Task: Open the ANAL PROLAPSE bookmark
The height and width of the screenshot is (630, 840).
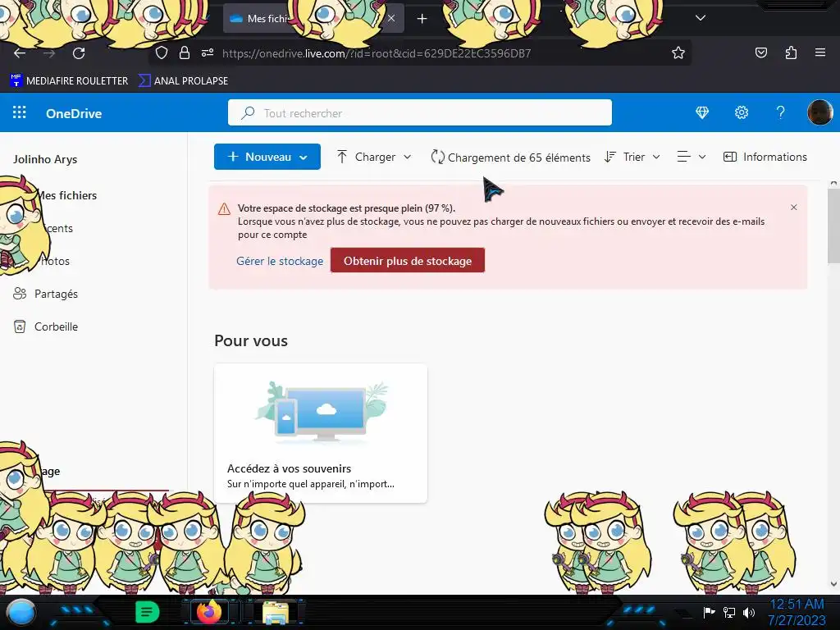Action: pos(183,81)
